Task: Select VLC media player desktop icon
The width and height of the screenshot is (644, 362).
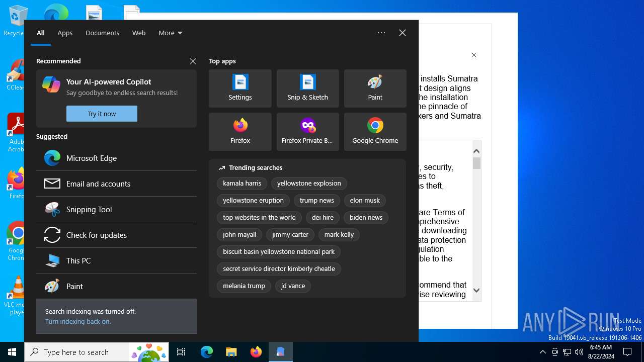Action: coord(17,295)
